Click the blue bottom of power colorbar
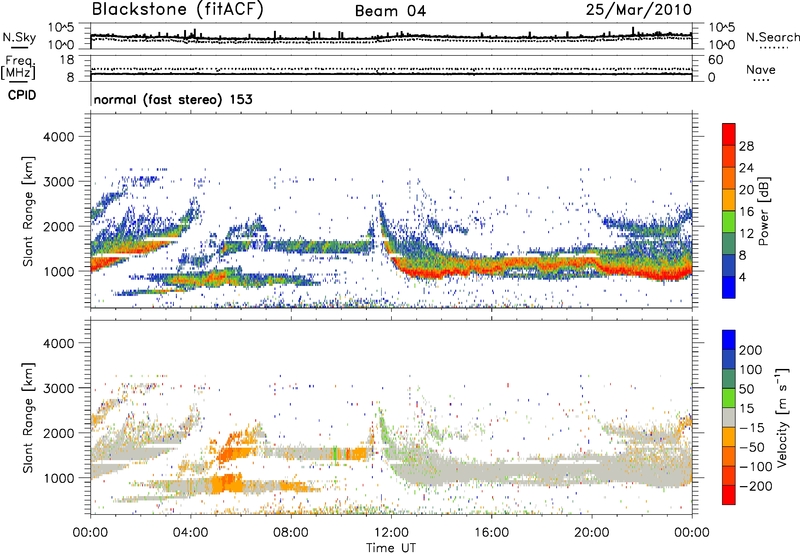Viewport: 800px width, 554px height. coord(729,287)
